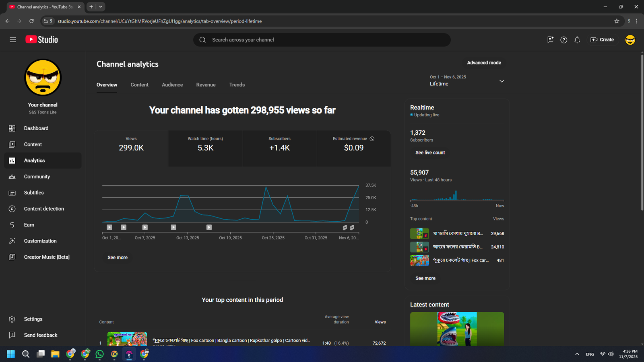Open Advanced mode

tap(484, 63)
